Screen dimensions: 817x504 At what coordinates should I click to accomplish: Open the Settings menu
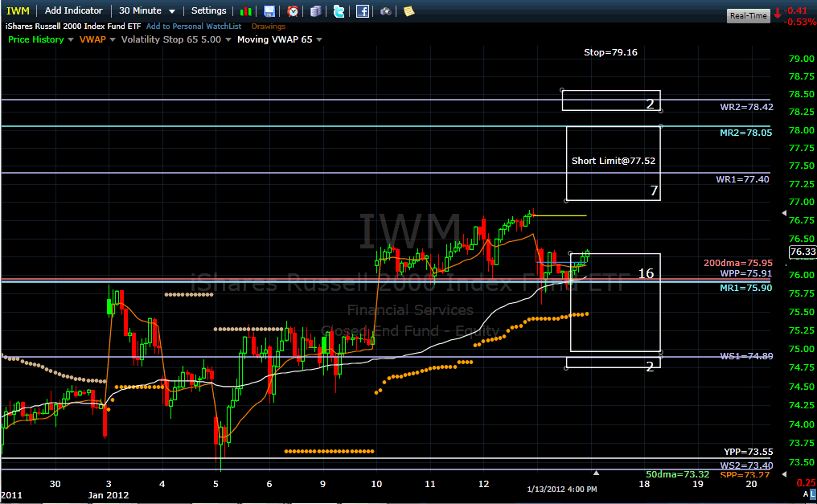point(208,10)
